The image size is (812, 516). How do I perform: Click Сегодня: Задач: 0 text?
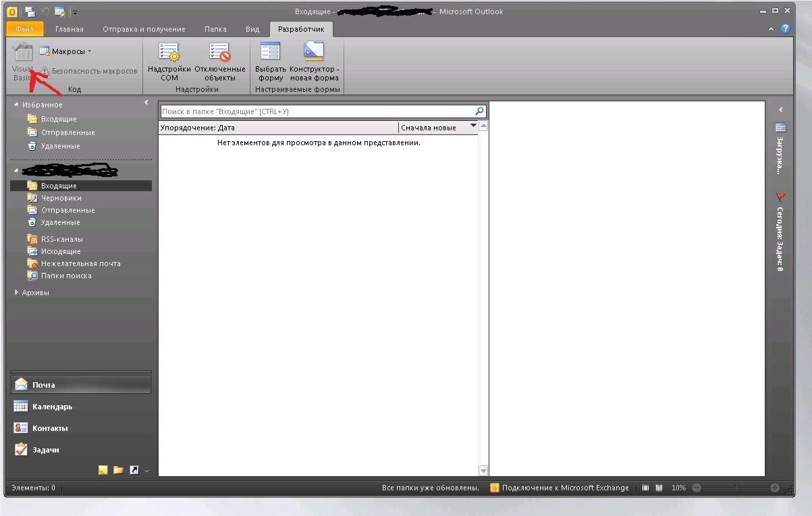(x=780, y=239)
